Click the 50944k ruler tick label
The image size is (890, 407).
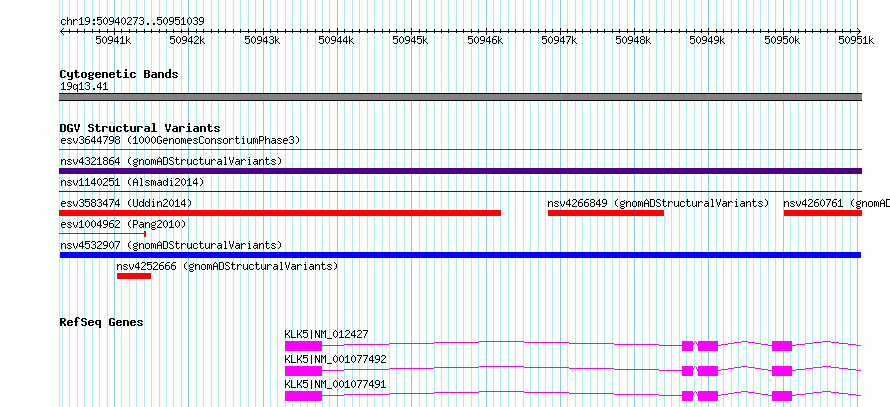pyautogui.click(x=337, y=40)
